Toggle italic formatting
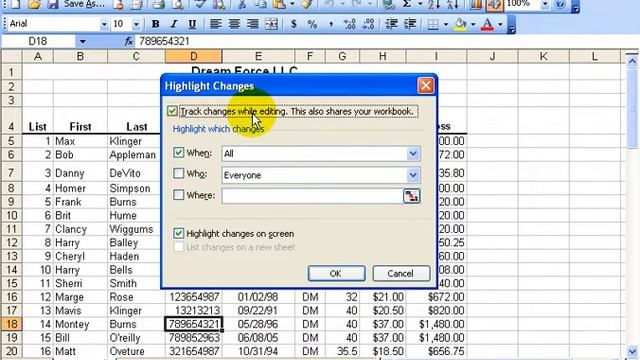The height and width of the screenshot is (360, 640). [174, 24]
